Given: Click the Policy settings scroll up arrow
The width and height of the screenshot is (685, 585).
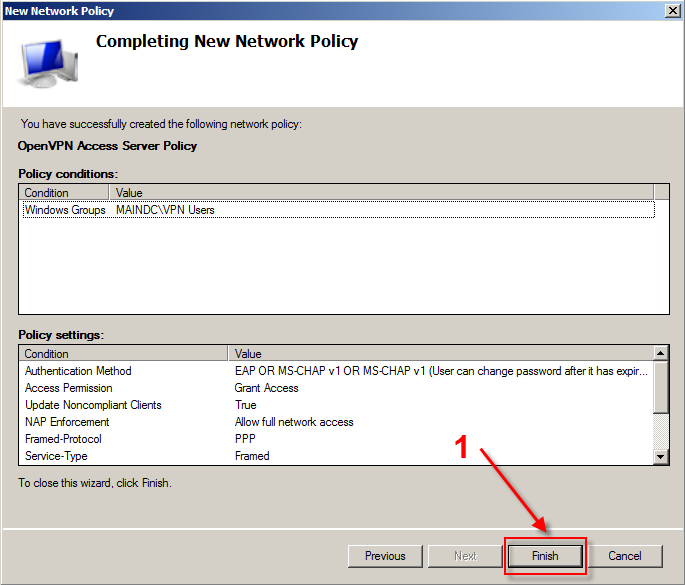Looking at the screenshot, I should coord(660,353).
